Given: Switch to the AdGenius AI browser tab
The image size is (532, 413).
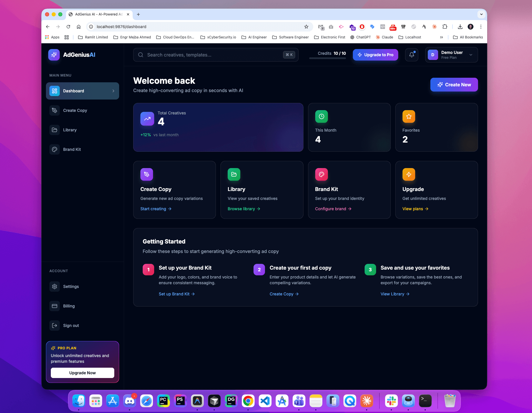Looking at the screenshot, I should pos(98,14).
